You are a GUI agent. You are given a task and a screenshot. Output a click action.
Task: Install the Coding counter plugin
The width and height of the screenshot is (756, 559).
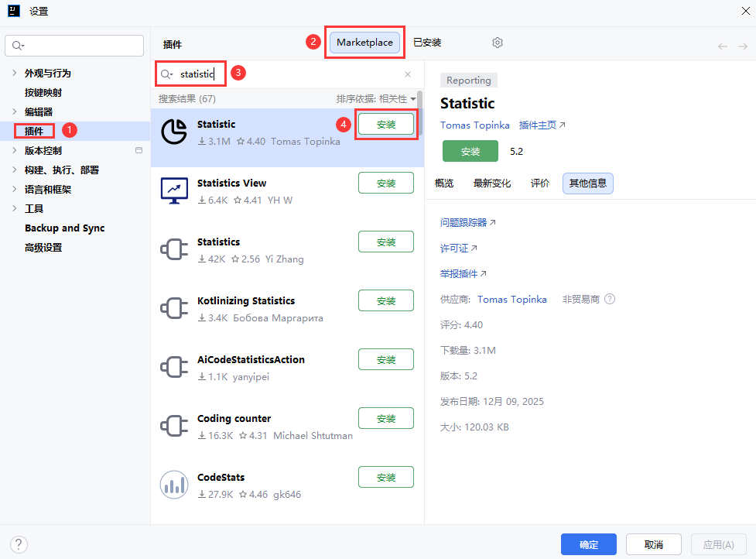pyautogui.click(x=385, y=419)
